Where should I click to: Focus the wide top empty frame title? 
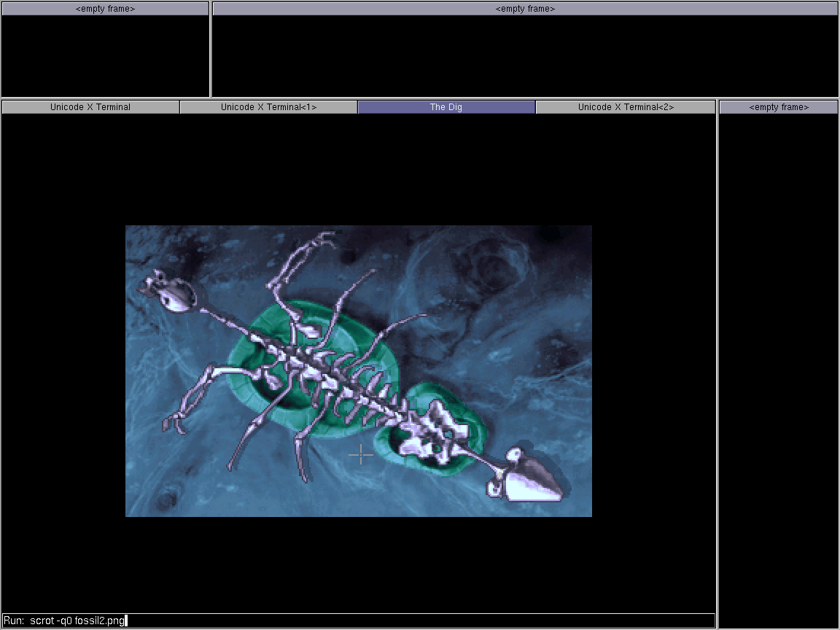(x=525, y=9)
